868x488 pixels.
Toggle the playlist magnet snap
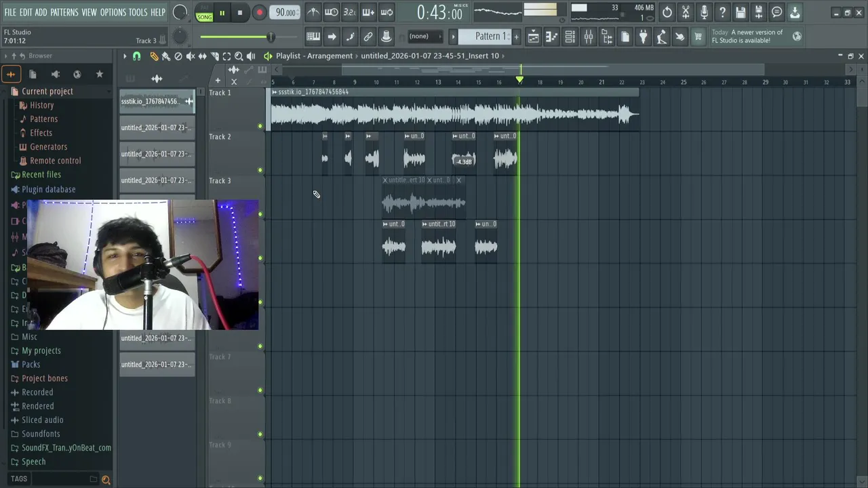point(137,56)
